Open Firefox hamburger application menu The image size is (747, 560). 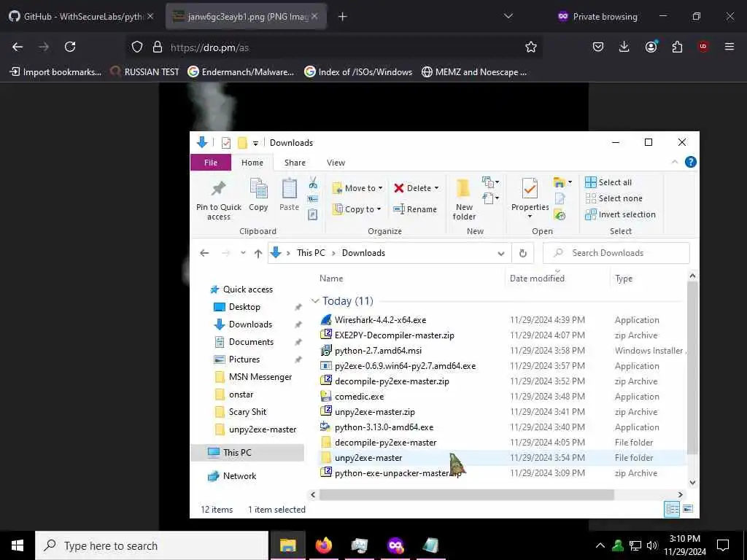click(729, 47)
